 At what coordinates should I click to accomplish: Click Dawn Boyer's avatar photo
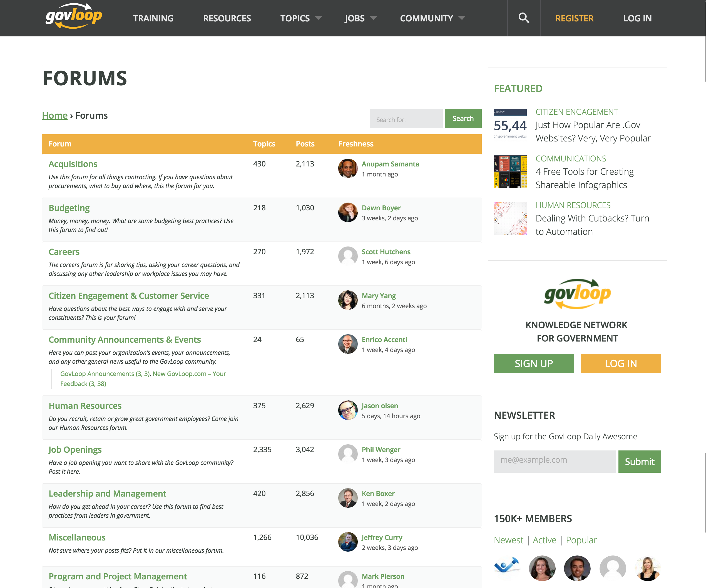click(348, 212)
